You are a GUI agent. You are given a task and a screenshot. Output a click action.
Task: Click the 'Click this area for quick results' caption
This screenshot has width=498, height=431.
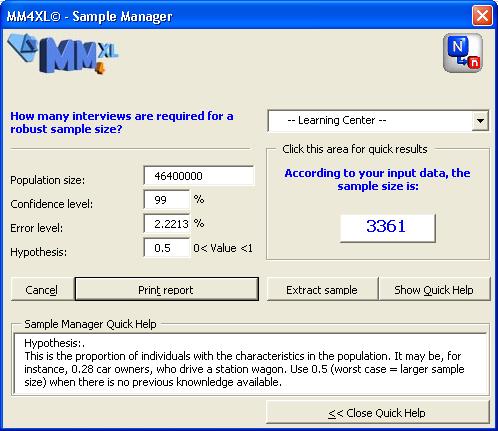pos(355,149)
